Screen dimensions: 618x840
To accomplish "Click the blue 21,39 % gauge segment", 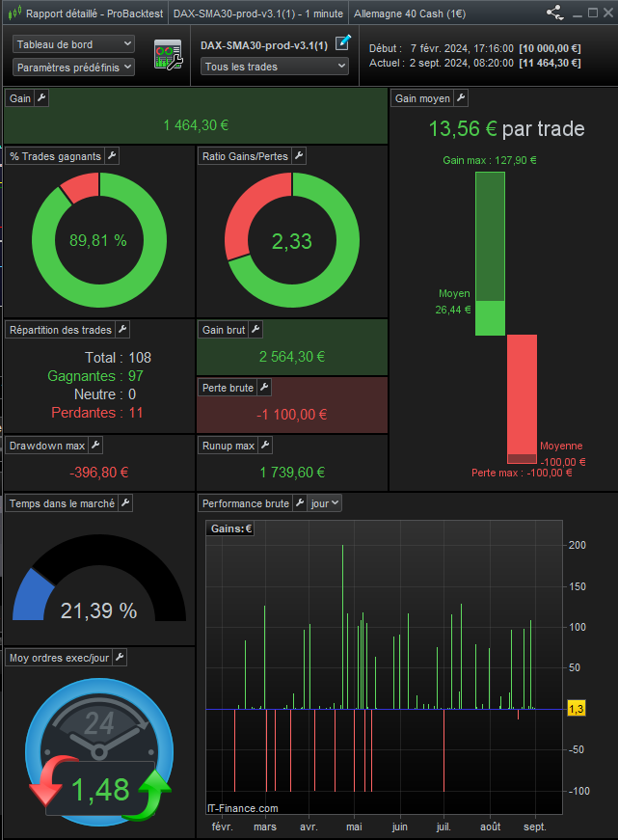I will click(x=32, y=596).
